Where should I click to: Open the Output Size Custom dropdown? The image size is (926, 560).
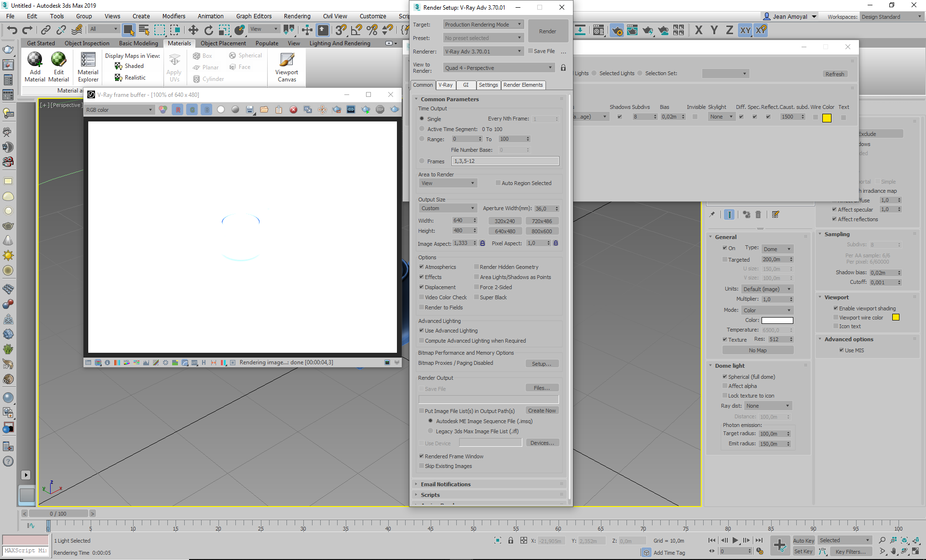(448, 208)
